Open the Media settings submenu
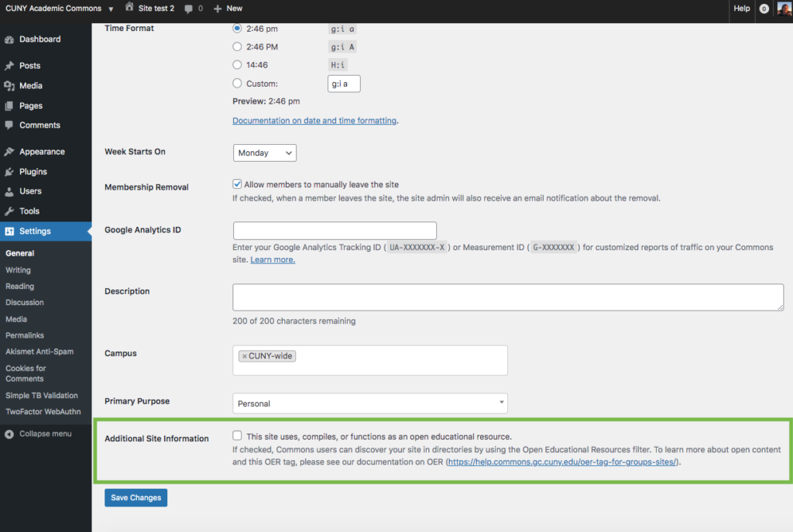The width and height of the screenshot is (793, 532). (16, 319)
